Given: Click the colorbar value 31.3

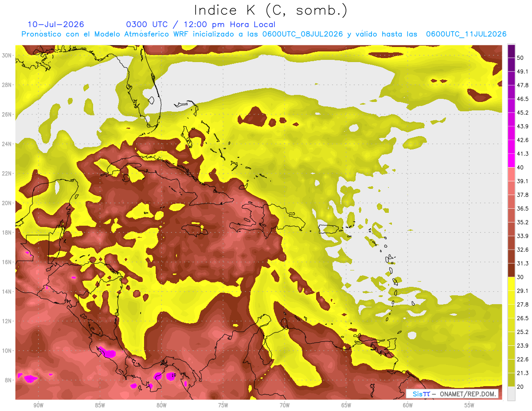Looking at the screenshot, I should tap(523, 263).
